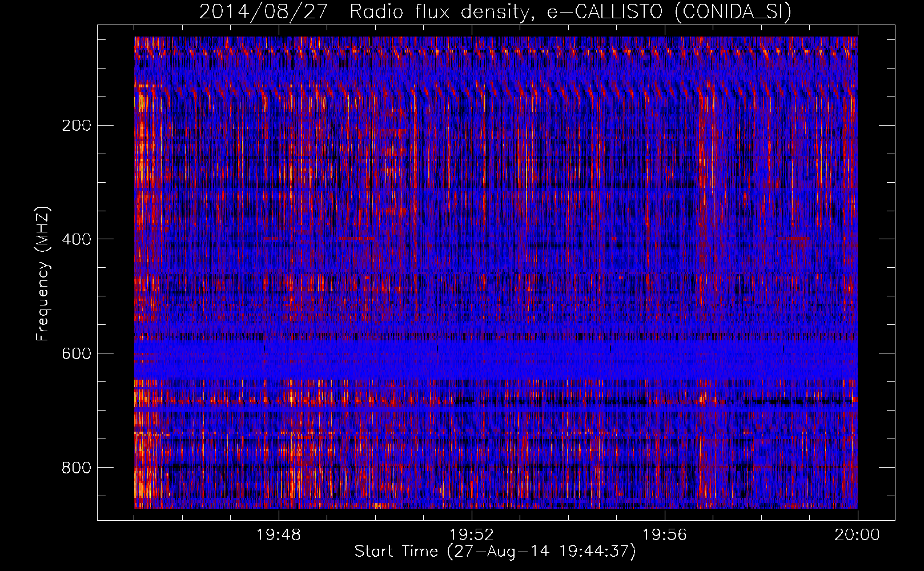Image resolution: width=924 pixels, height=571 pixels.
Task: Click the 400 frequency tick label
Action: tap(76, 239)
